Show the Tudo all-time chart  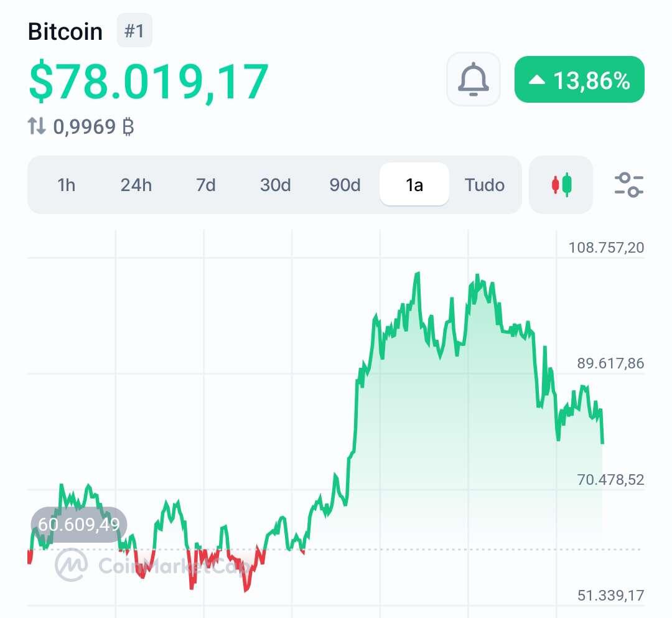pos(485,185)
